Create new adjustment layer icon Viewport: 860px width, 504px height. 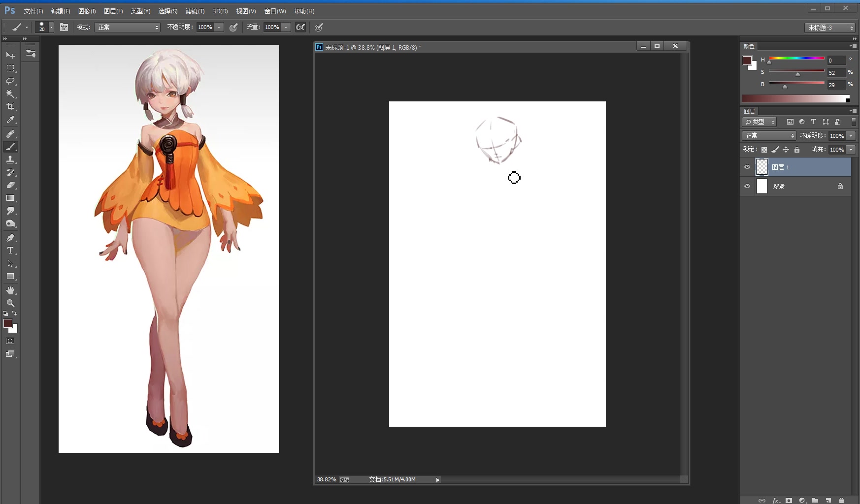pyautogui.click(x=802, y=500)
